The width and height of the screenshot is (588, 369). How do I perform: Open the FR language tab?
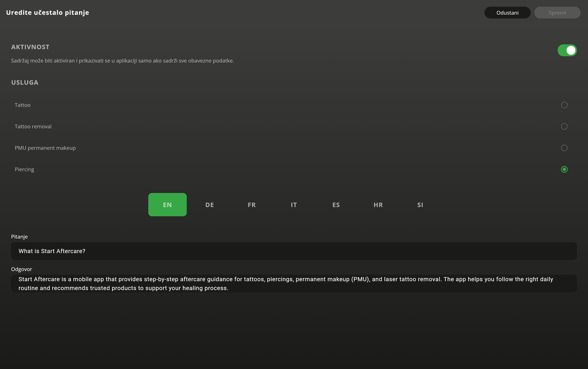pyautogui.click(x=252, y=205)
